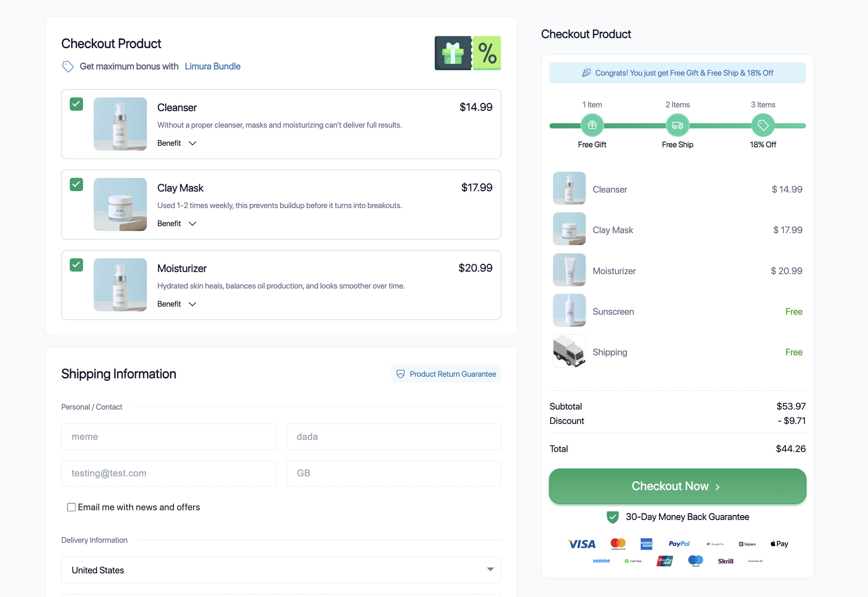Uncheck the Clay Mask product checkbox
This screenshot has width=868, height=597.
tap(76, 184)
